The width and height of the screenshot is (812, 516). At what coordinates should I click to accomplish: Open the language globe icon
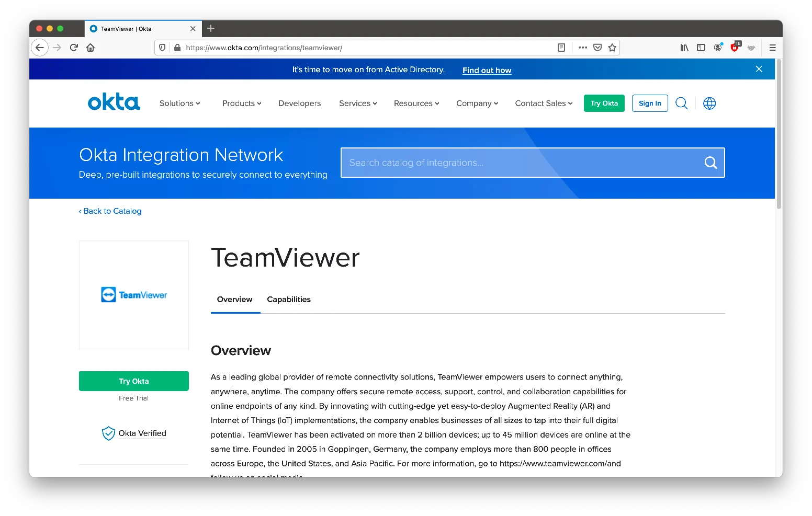(x=709, y=104)
